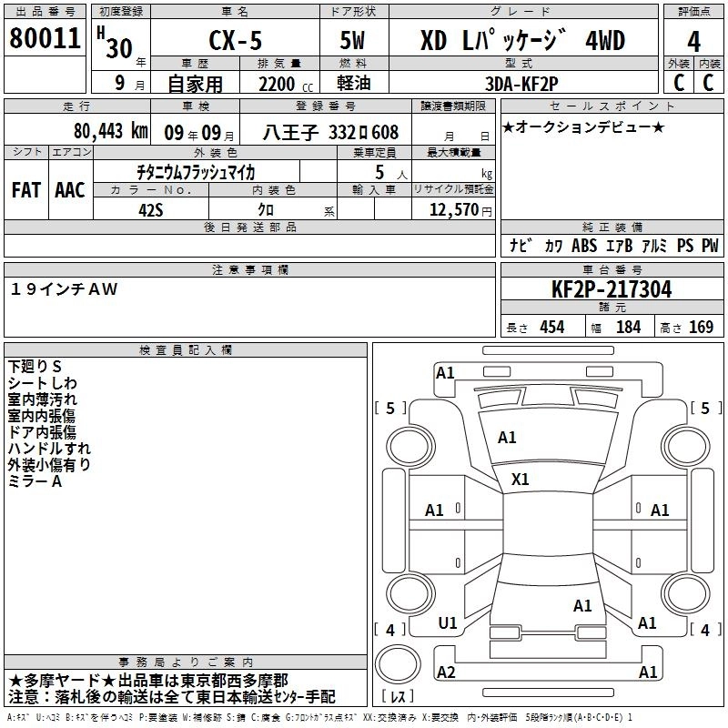Click the damage code legend line
The image size is (728, 728).
coord(319,717)
